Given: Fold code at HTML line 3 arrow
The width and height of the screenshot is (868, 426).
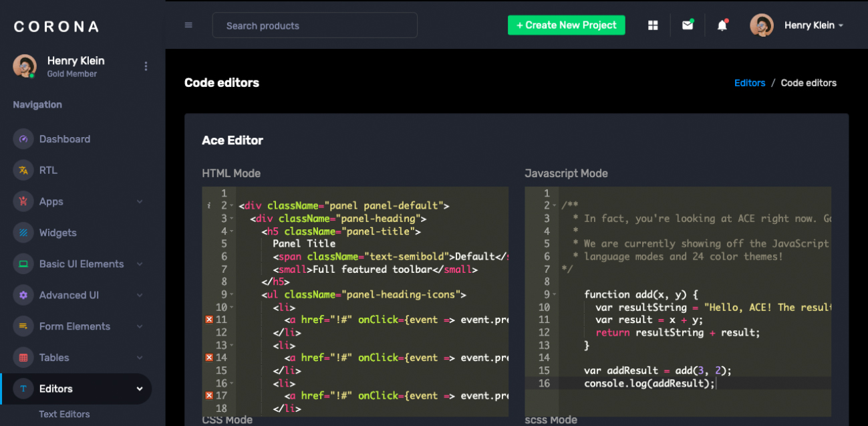Looking at the screenshot, I should [x=231, y=219].
